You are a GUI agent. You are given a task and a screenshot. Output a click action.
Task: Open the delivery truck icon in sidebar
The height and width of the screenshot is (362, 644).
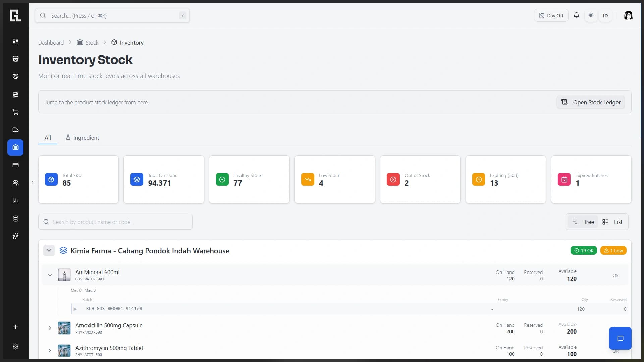[x=15, y=130]
